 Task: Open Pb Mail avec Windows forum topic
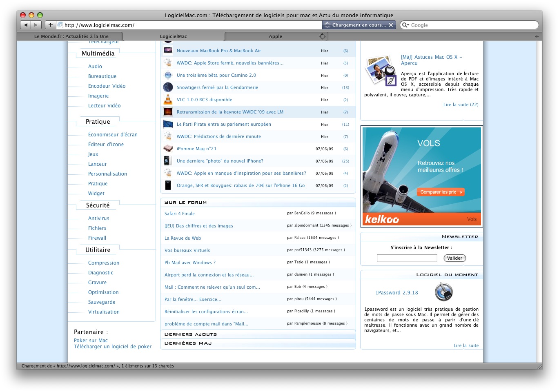coord(190,263)
